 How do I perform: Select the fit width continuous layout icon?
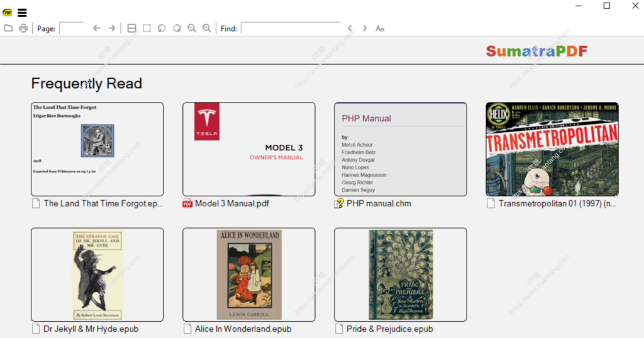click(131, 28)
